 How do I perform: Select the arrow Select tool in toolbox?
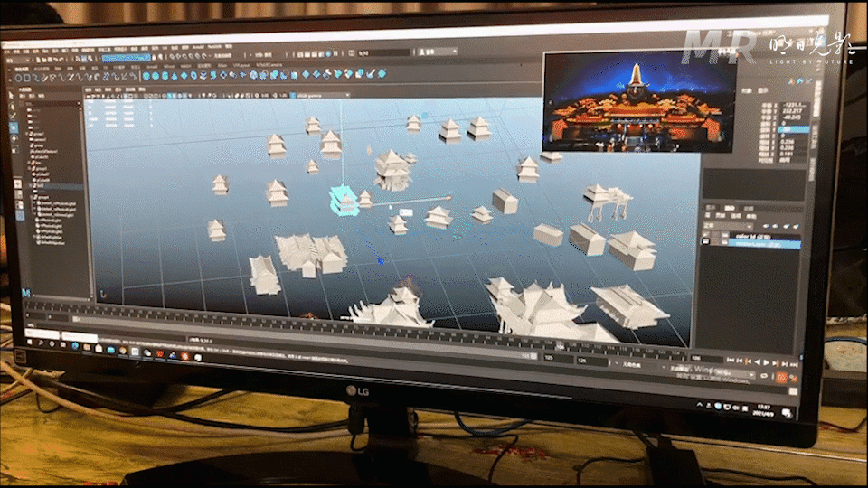coord(11,96)
